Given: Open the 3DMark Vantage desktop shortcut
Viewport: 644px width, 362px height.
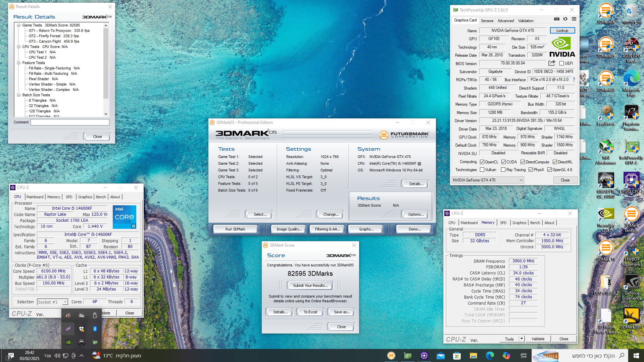Looking at the screenshot, I should point(632,219).
